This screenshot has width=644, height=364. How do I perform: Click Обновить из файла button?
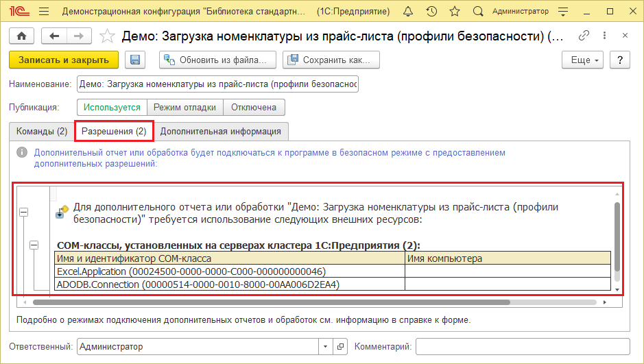pos(217,60)
